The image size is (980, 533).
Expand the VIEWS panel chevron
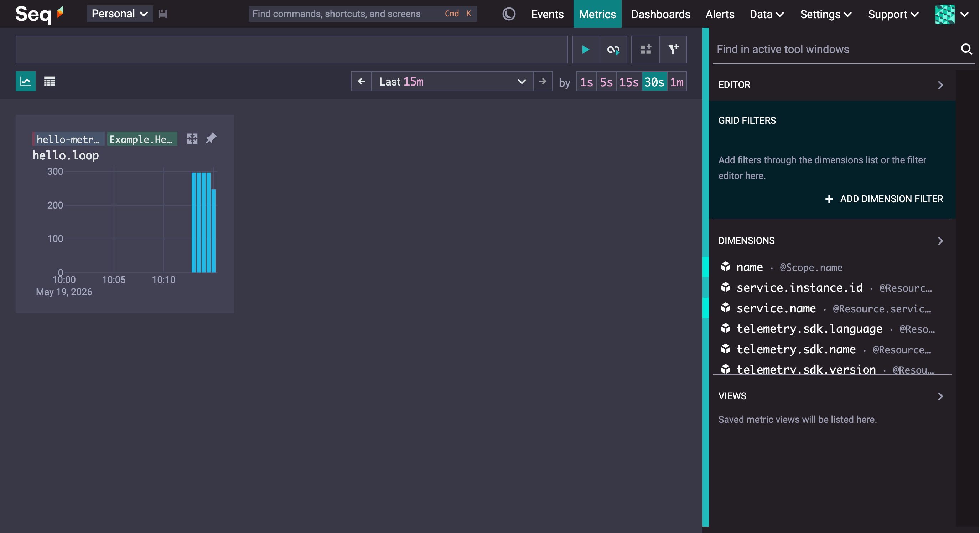point(940,396)
